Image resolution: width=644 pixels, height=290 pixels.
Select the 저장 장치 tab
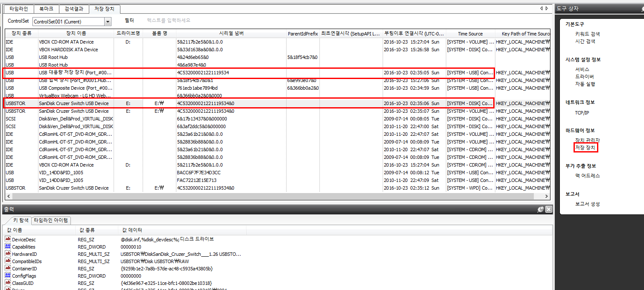[105, 9]
